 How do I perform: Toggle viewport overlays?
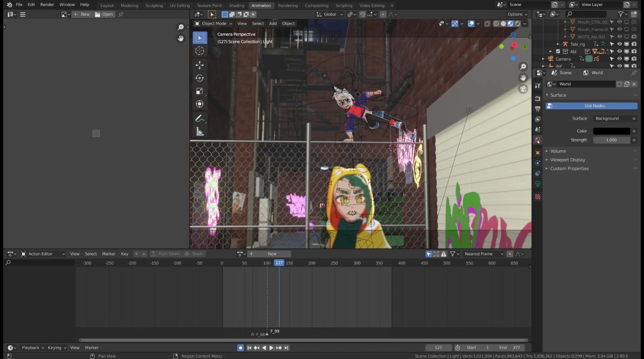point(471,24)
